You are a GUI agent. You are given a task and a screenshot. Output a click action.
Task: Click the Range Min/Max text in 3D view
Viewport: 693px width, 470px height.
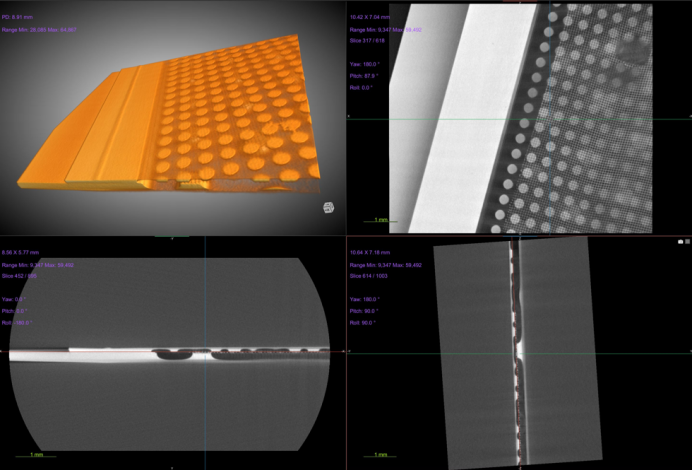pyautogui.click(x=40, y=30)
